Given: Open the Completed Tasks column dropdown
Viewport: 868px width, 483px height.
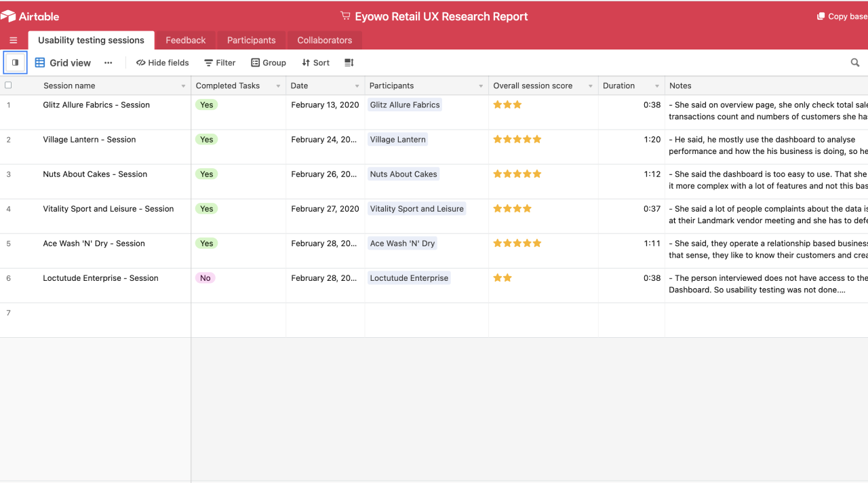Looking at the screenshot, I should pyautogui.click(x=278, y=86).
